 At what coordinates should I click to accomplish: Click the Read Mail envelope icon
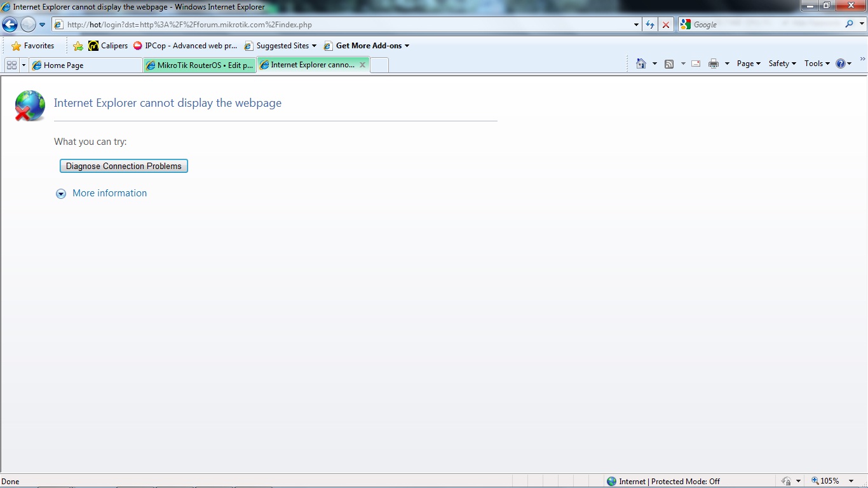696,64
